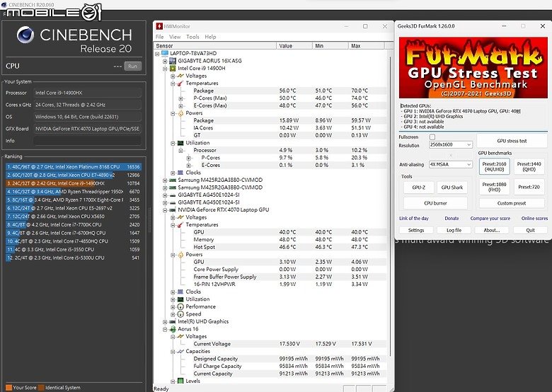The image size is (552, 392).
Task: Expand the E-Cores (Max) temperature row
Action: [x=180, y=106]
